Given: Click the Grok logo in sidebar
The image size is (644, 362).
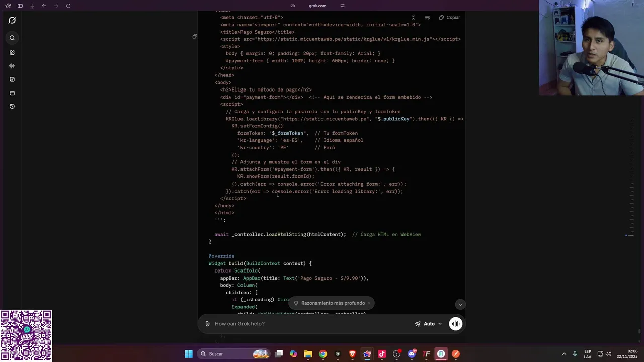Looking at the screenshot, I should (12, 20).
